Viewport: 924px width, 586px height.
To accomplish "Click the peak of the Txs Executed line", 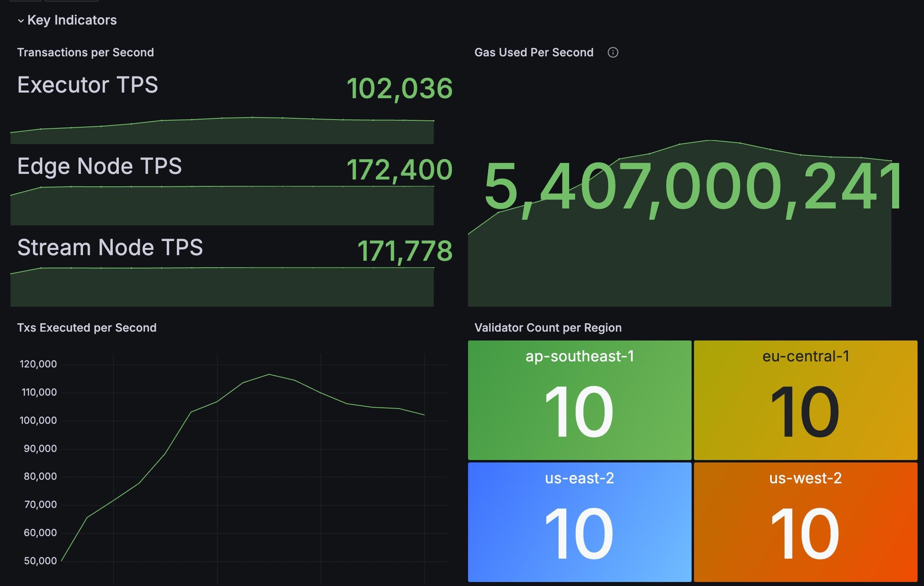I will (269, 375).
